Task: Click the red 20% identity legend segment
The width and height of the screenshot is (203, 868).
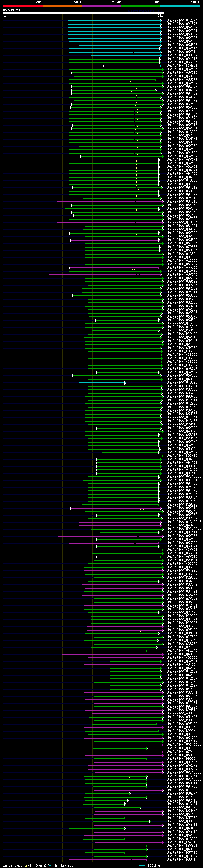Action: [x=23, y=6]
